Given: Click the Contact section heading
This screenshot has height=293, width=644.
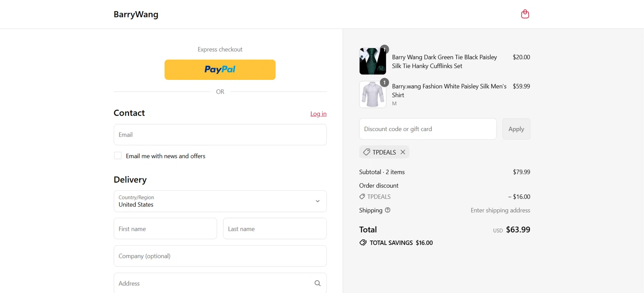Looking at the screenshot, I should (x=129, y=113).
